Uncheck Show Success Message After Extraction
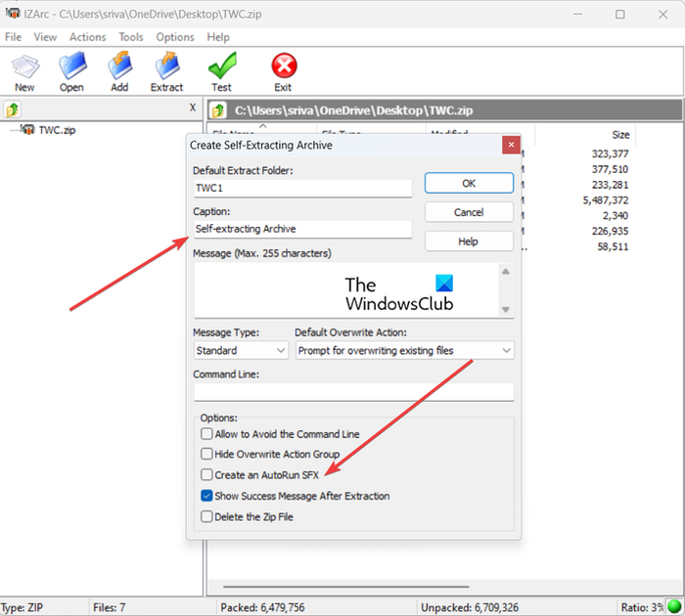Screen dimensions: 685x616 [206, 496]
